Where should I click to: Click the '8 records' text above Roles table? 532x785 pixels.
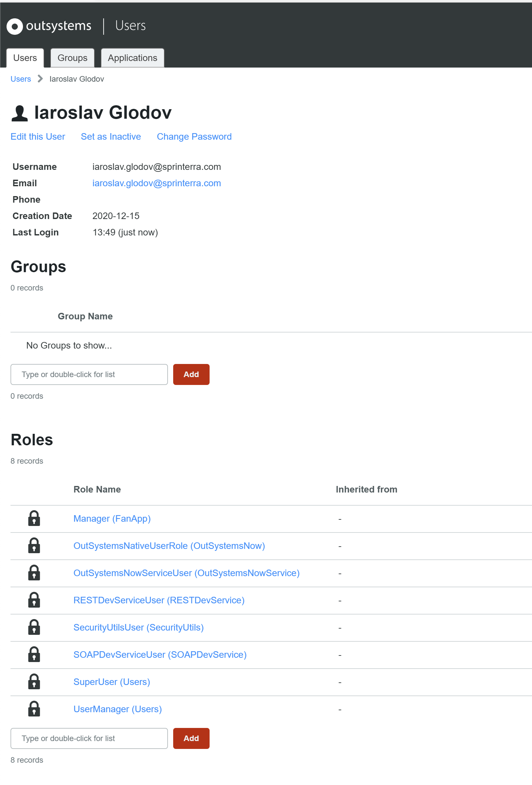tap(27, 461)
